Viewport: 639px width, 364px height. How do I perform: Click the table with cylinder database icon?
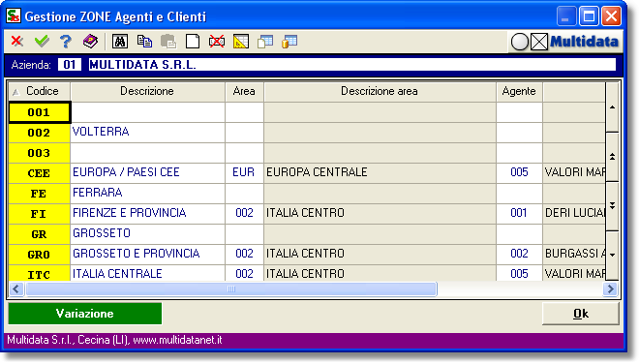[x=289, y=42]
